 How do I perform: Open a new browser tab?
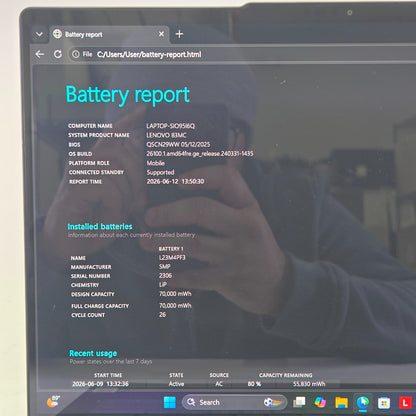click(179, 34)
